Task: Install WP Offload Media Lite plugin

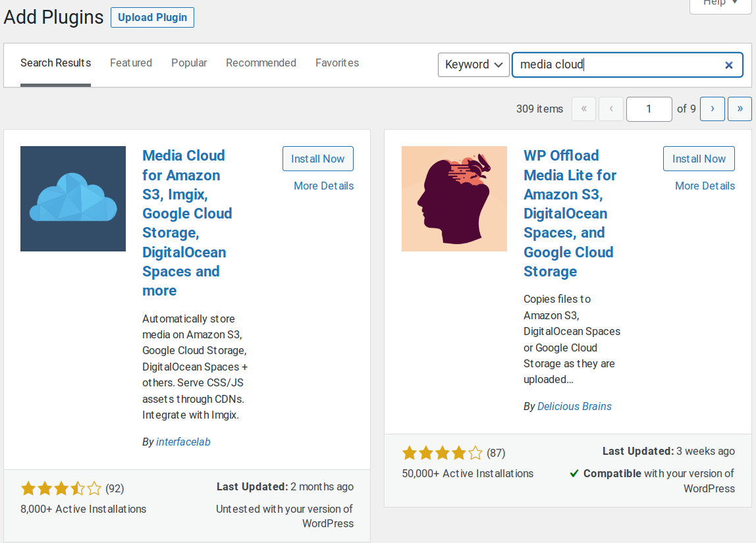Action: pos(699,159)
